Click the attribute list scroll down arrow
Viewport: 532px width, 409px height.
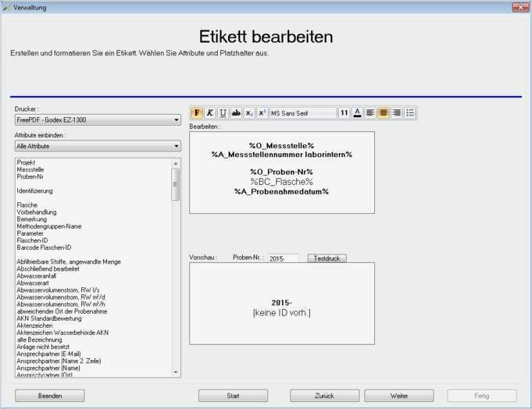coord(176,372)
